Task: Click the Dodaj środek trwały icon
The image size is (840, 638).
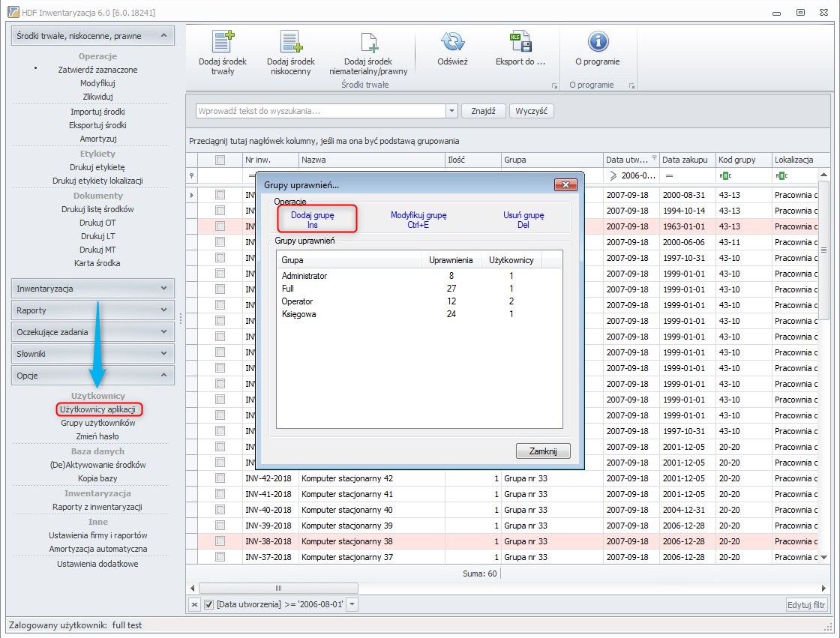Action: (x=223, y=42)
